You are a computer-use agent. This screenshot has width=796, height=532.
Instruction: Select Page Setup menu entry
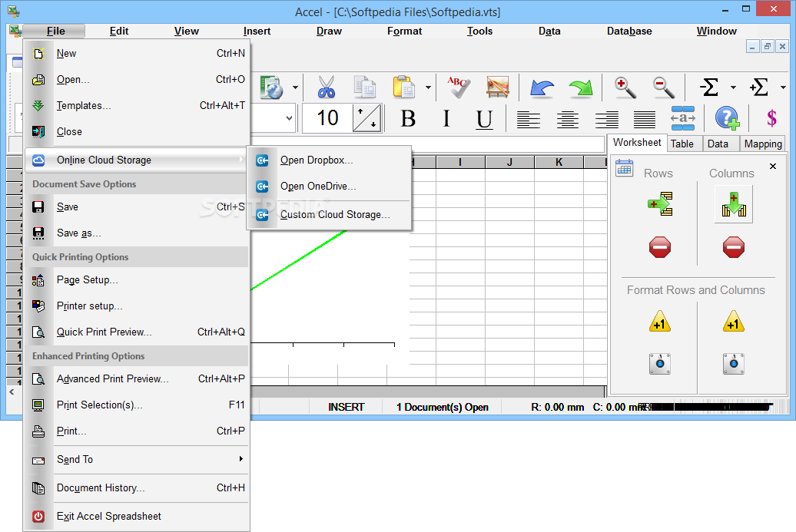(x=136, y=279)
